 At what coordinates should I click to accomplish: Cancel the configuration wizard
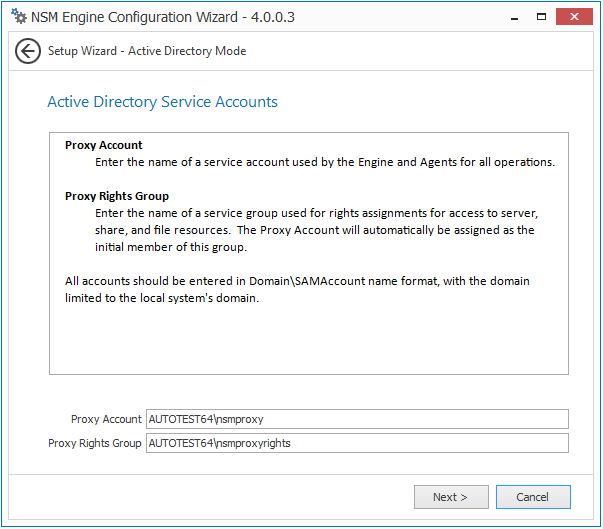(x=532, y=497)
